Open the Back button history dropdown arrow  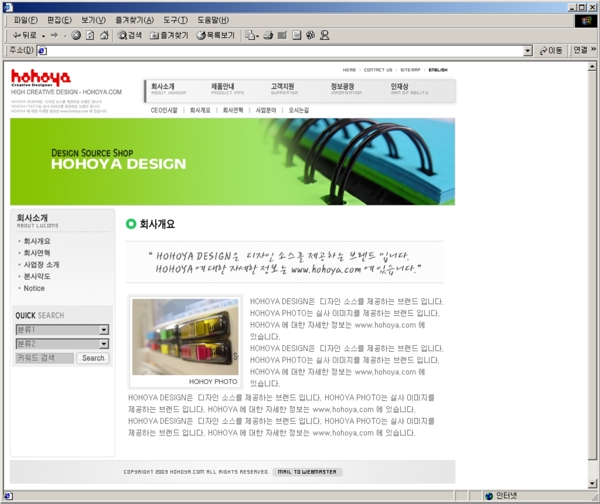[43, 36]
